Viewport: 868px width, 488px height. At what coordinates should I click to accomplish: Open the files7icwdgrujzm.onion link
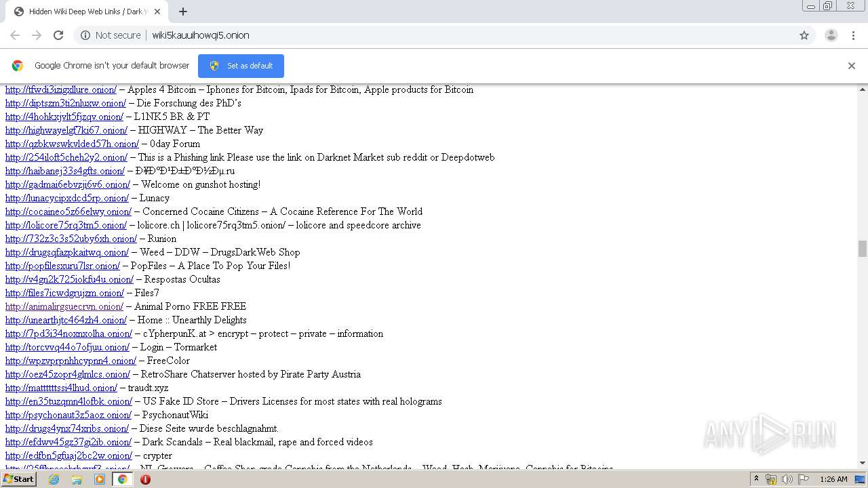(x=64, y=293)
